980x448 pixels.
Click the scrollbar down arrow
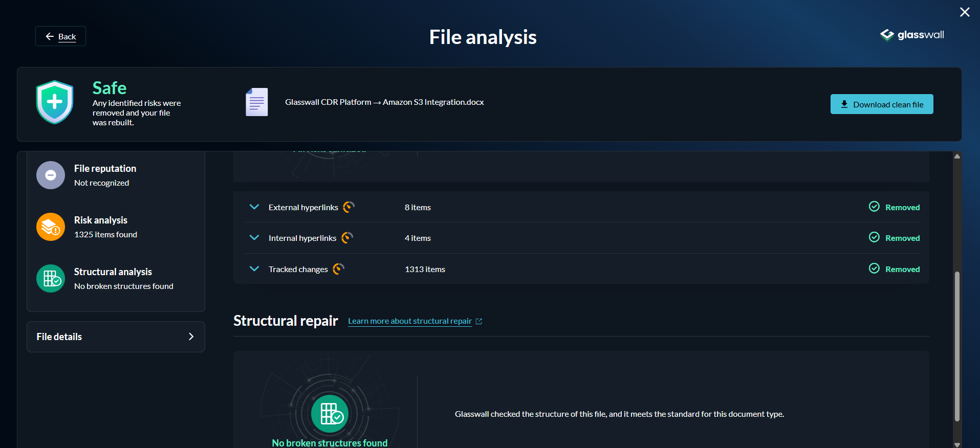coord(957,444)
